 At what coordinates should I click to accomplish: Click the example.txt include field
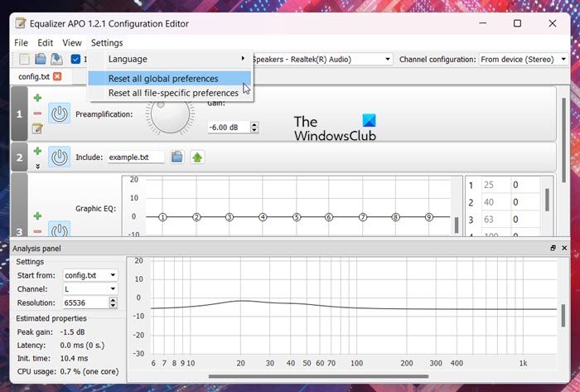136,157
